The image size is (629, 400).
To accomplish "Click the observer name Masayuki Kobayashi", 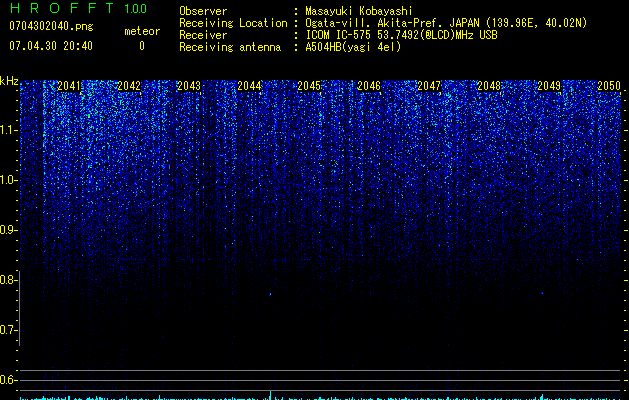I will pyautogui.click(x=359, y=11).
